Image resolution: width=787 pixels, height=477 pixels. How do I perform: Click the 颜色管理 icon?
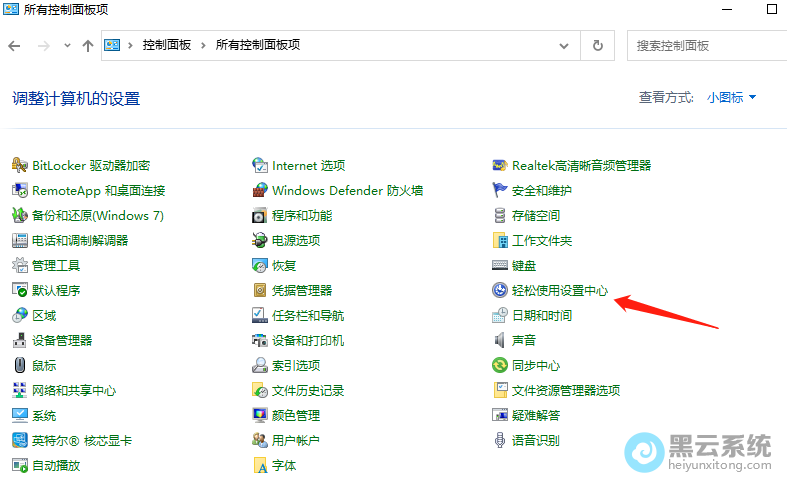coord(259,415)
